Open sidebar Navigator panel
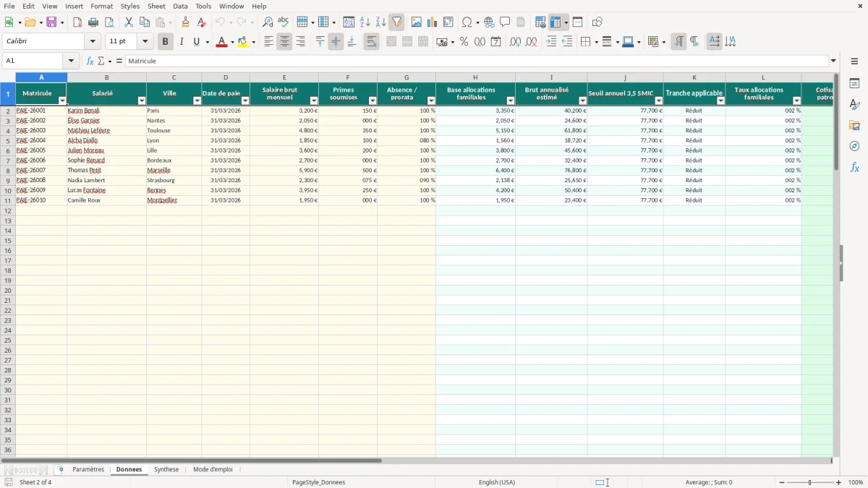Image resolution: width=868 pixels, height=488 pixels. click(x=854, y=146)
